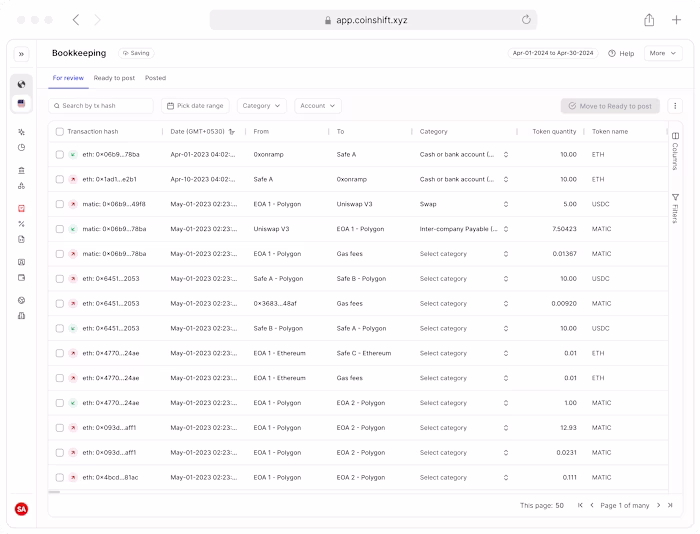Open the Help link
Viewport: 700px width, 534px height.
(621, 54)
